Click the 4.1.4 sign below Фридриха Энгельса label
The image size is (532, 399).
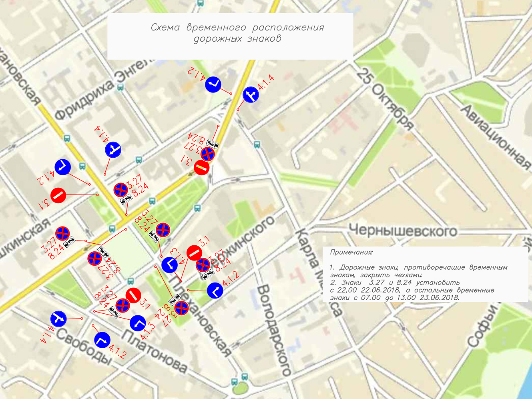click(x=113, y=150)
